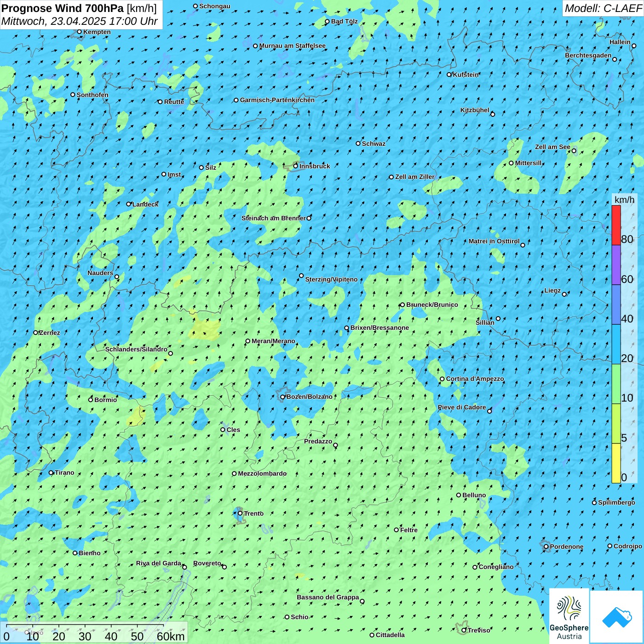Click the 'Schlanders/Silandro' label
644x644 pixels.
pos(136,349)
